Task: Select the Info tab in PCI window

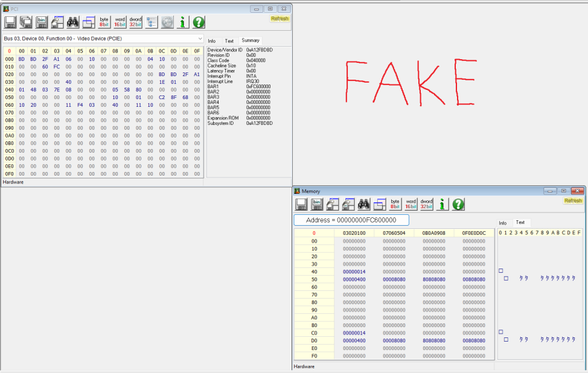Action: pos(212,41)
